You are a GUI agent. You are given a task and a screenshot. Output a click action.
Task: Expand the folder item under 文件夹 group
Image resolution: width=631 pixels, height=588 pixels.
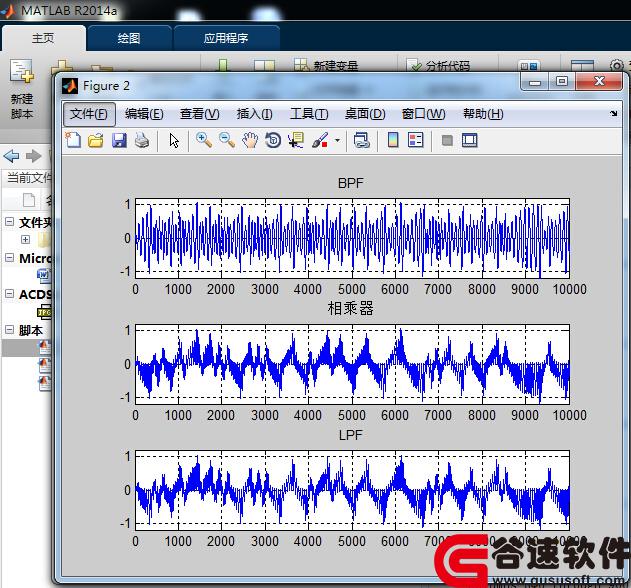(25, 239)
